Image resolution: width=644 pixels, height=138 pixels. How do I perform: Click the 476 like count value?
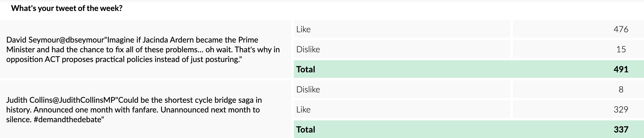621,29
